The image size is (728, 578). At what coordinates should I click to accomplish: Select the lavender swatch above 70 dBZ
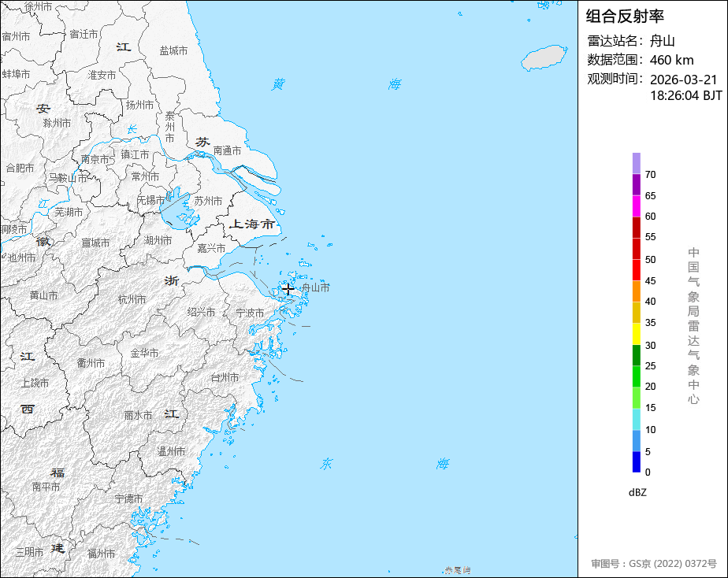coord(636,163)
